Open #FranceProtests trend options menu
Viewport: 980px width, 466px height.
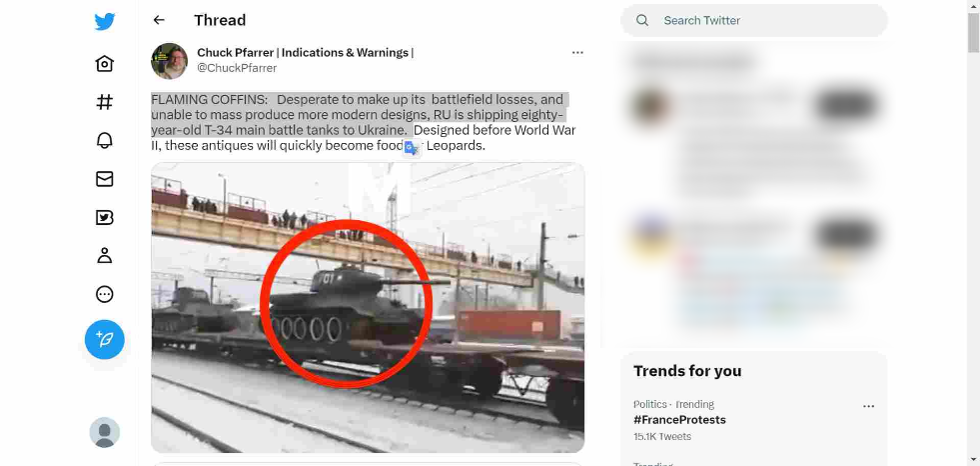point(868,406)
